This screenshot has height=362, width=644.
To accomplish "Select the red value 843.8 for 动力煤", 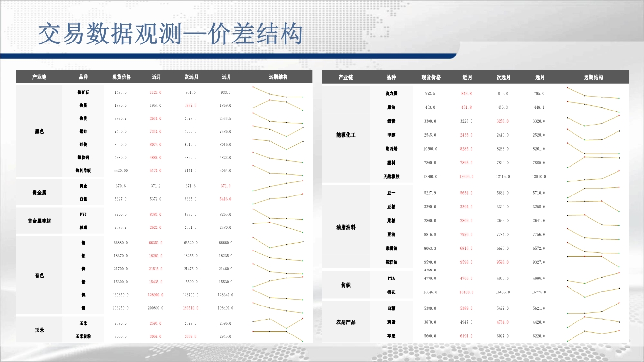I will coord(467,93).
